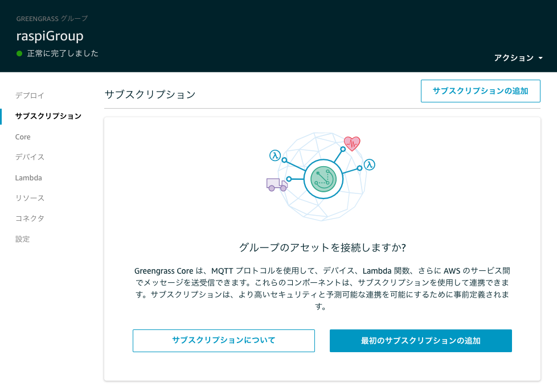The width and height of the screenshot is (557, 392).
Task: Click the サブスクリプション page heading
Action: click(x=150, y=94)
